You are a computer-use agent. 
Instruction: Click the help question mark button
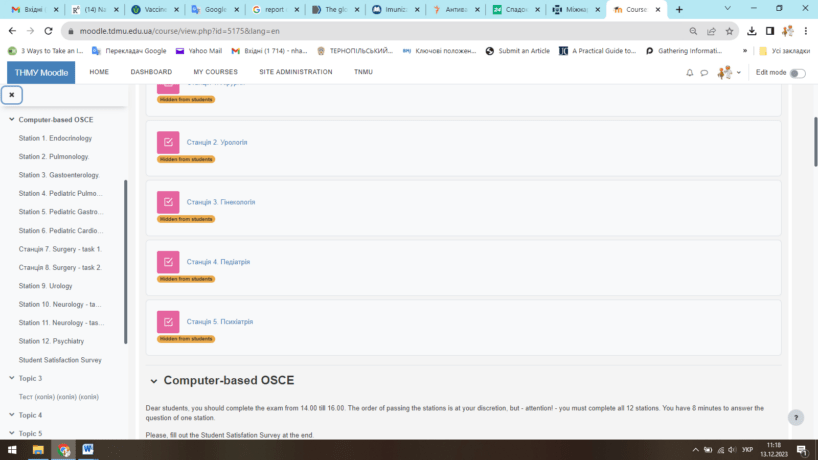[x=796, y=418]
